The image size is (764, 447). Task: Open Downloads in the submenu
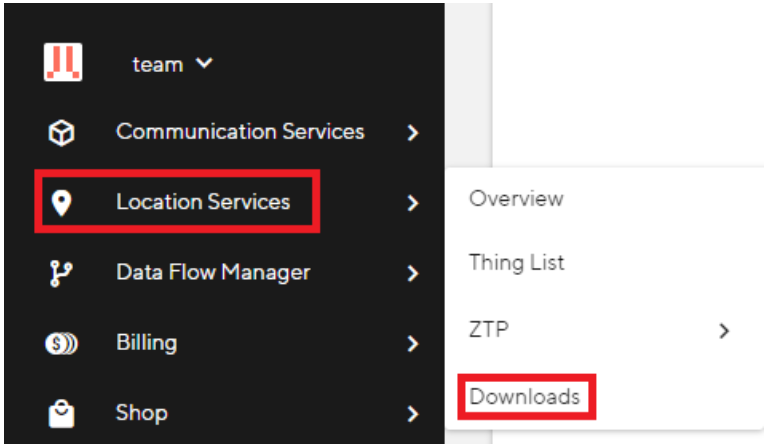point(525,397)
